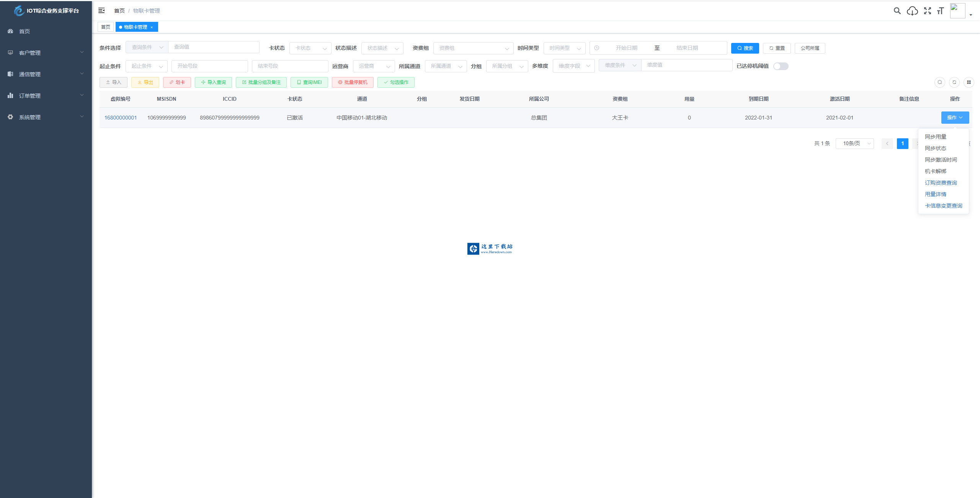Click the header search magnifier icon

click(897, 11)
